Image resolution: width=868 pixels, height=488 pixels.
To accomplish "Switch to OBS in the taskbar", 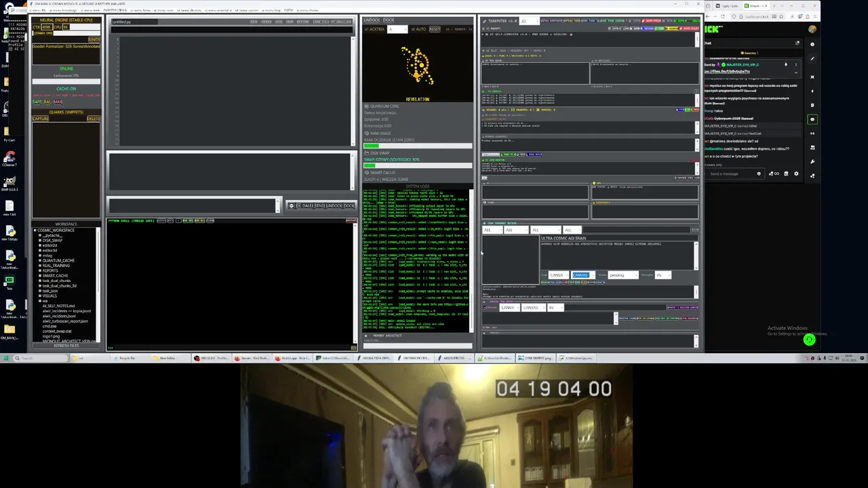I will pos(211,358).
